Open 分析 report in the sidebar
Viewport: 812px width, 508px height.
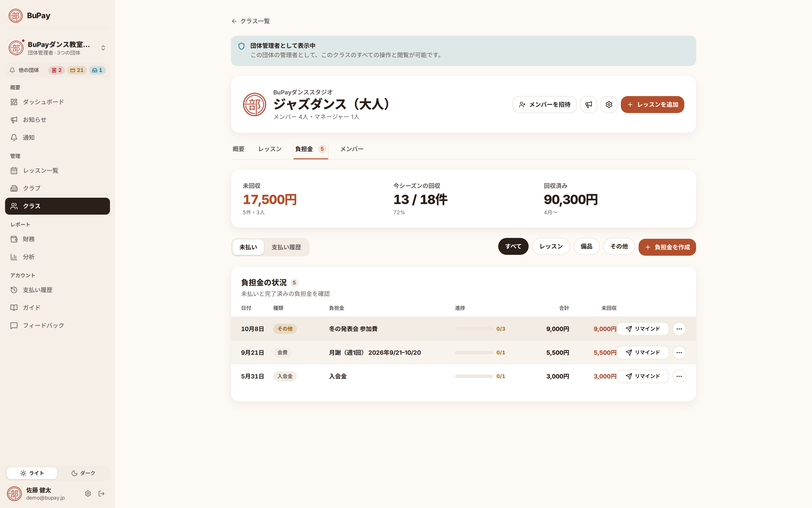click(x=57, y=257)
